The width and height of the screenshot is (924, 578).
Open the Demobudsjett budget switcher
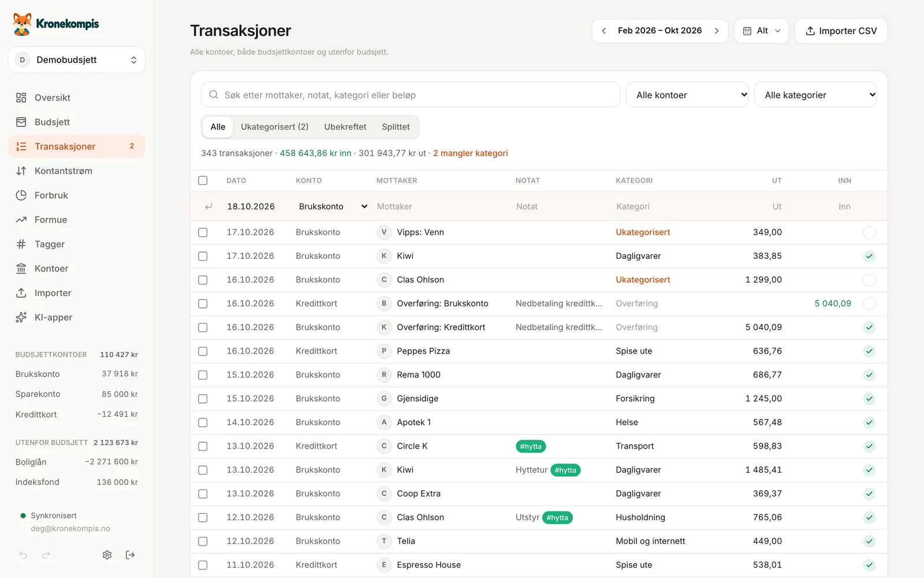77,60
